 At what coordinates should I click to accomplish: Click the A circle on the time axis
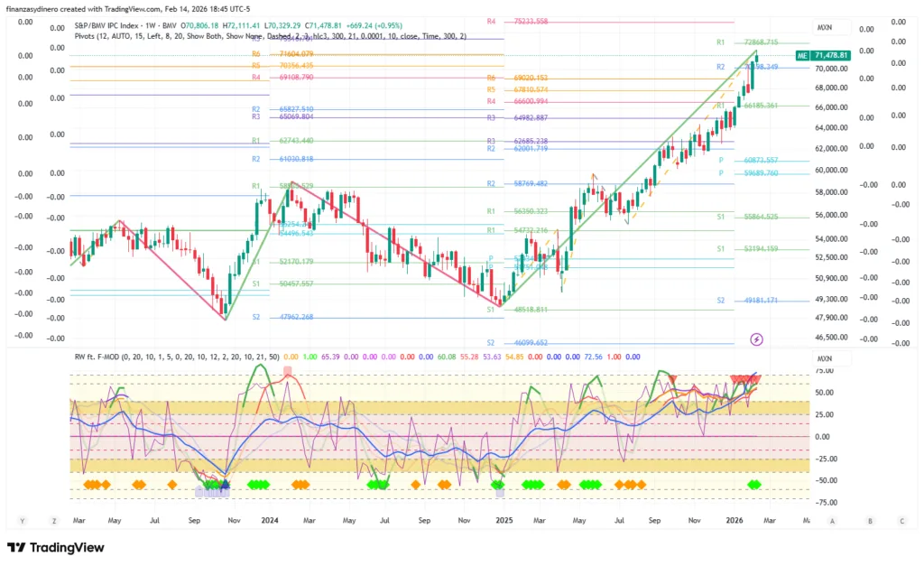coord(833,521)
